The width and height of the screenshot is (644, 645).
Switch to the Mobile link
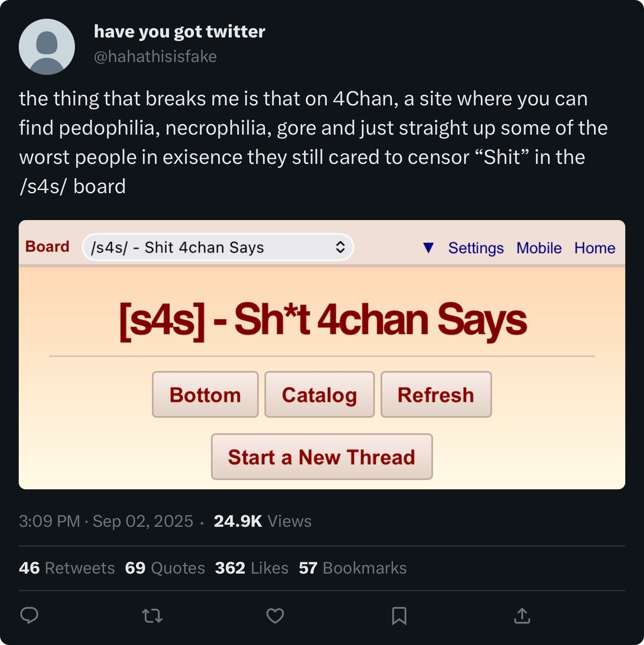(539, 248)
